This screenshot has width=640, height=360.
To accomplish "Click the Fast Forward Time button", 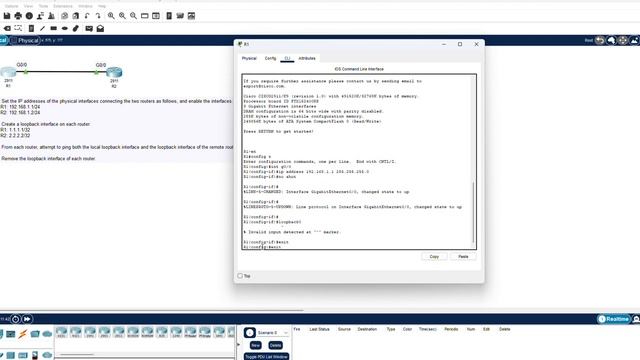I will pyautogui.click(x=27, y=319).
